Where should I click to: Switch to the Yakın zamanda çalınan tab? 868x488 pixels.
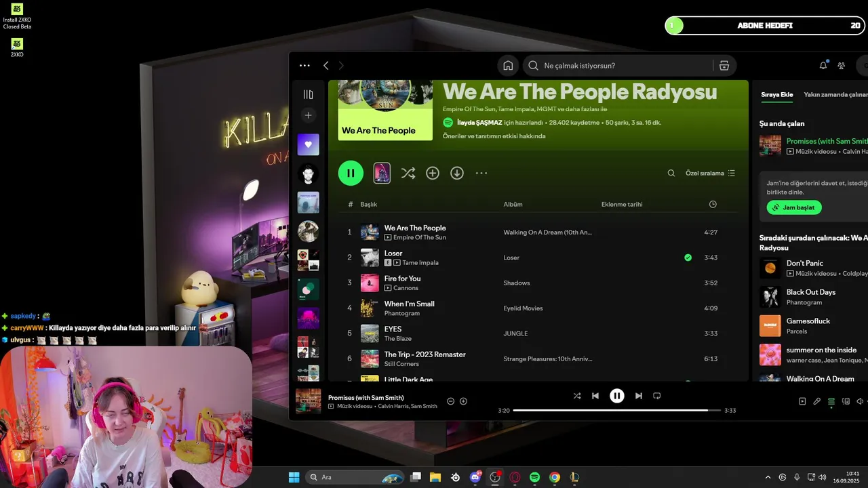pyautogui.click(x=835, y=95)
